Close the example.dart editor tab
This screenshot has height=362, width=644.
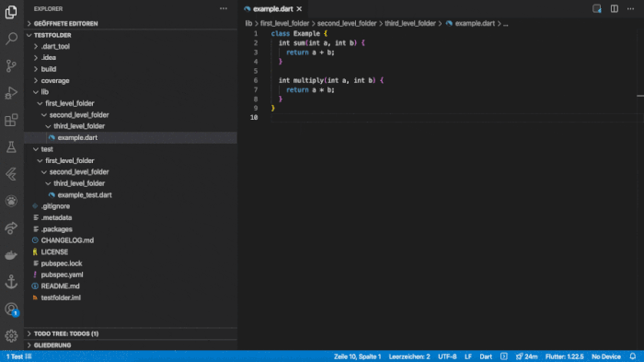click(299, 8)
